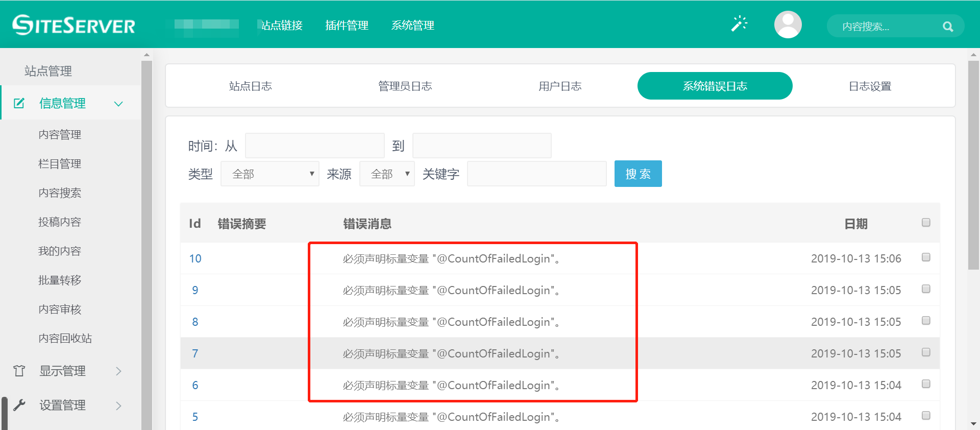Check the box for error row 9

(926, 289)
